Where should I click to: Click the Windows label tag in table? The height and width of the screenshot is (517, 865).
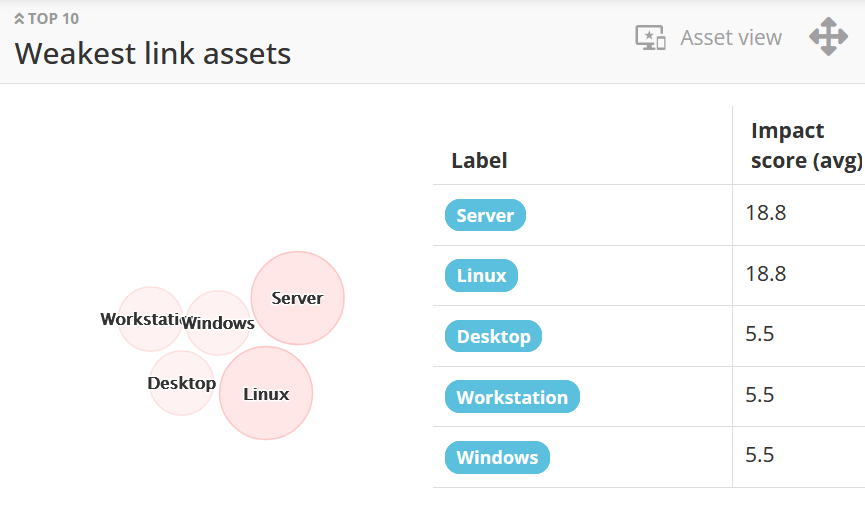click(497, 457)
